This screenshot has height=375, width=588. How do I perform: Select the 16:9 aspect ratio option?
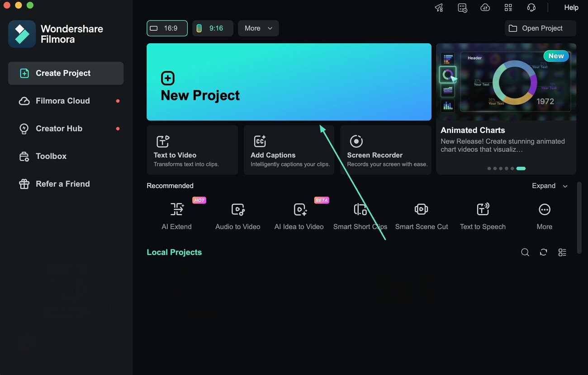click(167, 28)
